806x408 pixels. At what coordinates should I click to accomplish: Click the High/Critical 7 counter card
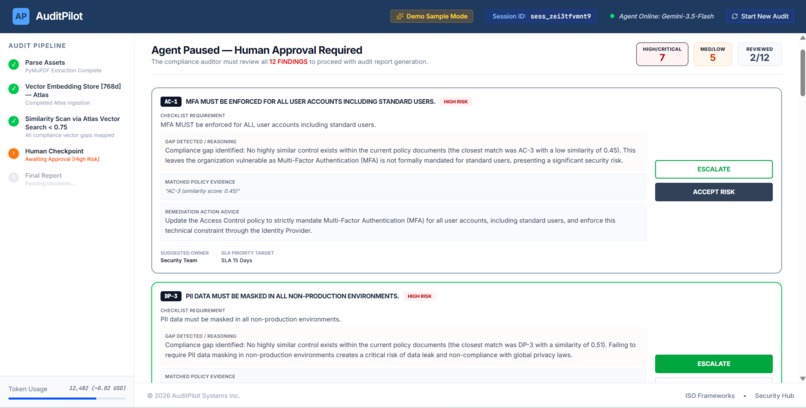click(662, 54)
